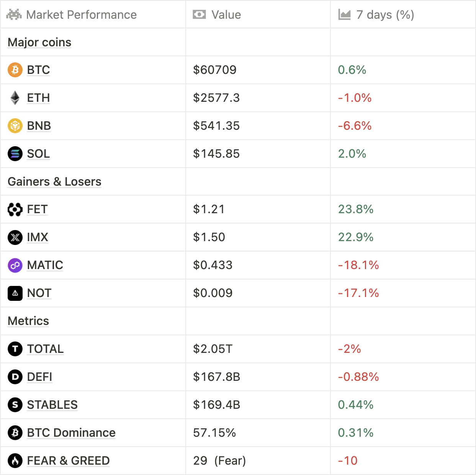Click the TOTAL market cap icon
The image size is (476, 475).
click(x=15, y=349)
